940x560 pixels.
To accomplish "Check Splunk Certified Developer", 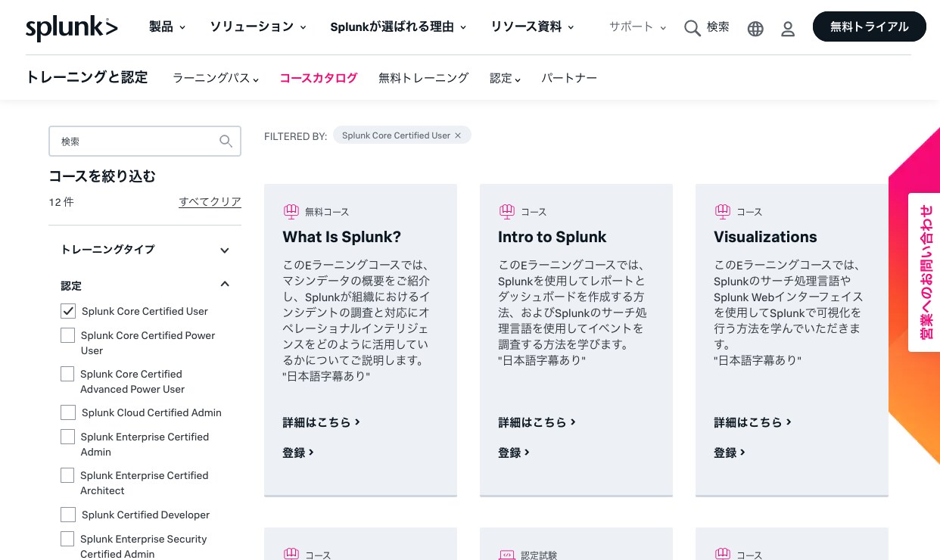I will coord(68,515).
